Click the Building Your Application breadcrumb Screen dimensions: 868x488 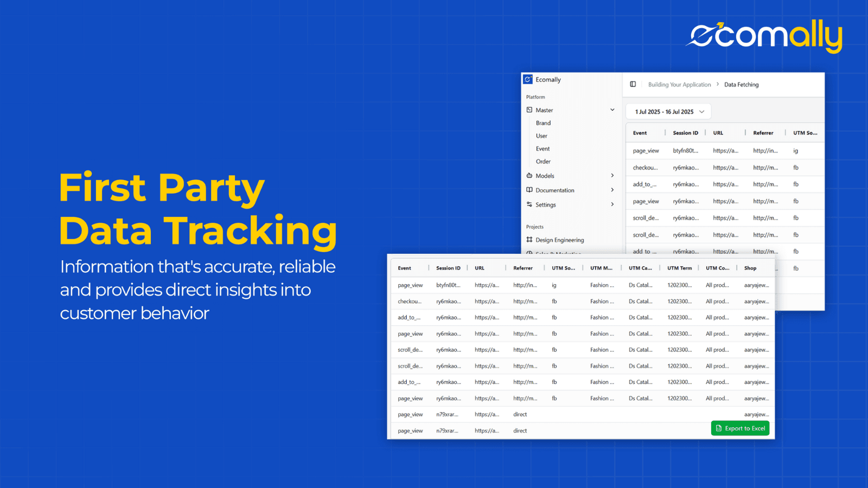coord(679,84)
